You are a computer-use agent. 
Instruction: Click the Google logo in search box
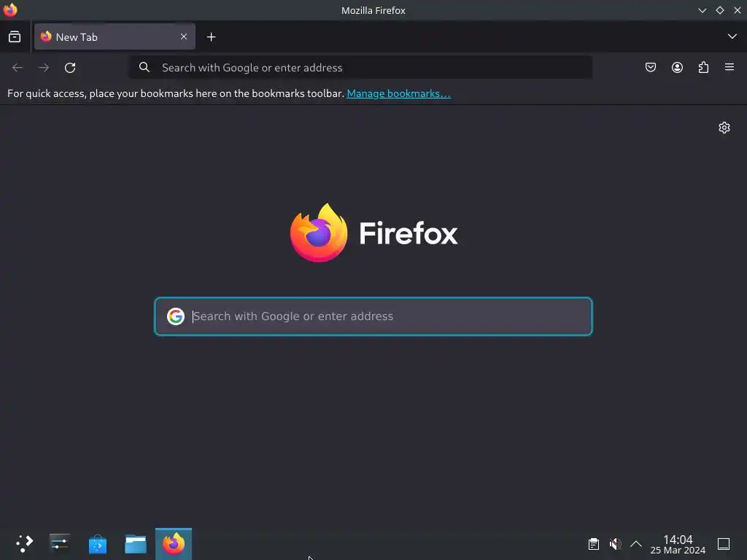click(x=176, y=316)
